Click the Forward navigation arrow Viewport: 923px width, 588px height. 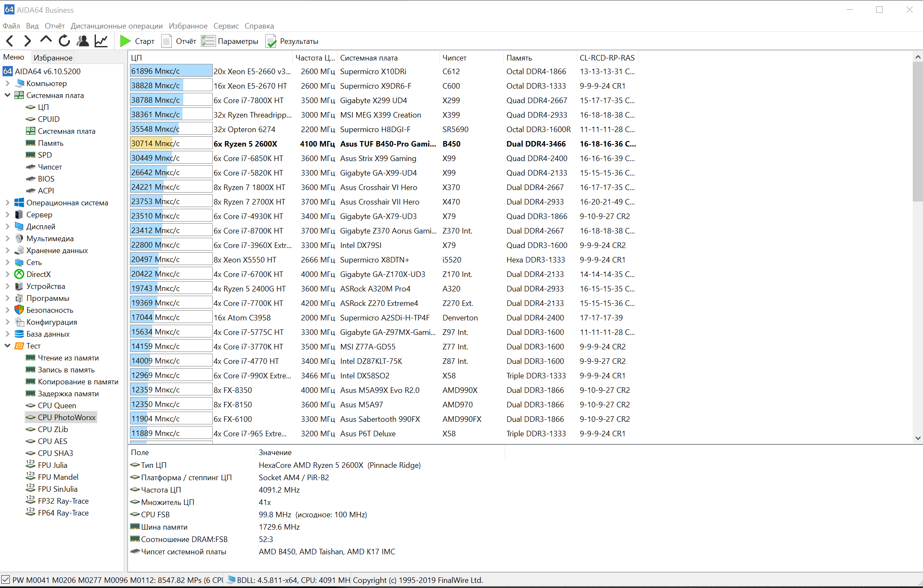[x=28, y=41]
